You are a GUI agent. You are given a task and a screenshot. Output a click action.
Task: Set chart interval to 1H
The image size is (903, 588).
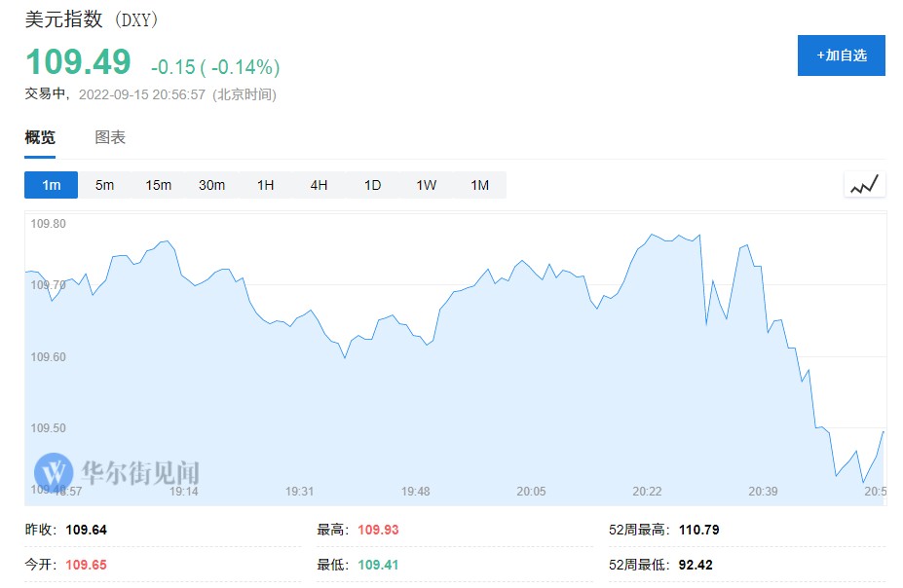[x=265, y=185]
